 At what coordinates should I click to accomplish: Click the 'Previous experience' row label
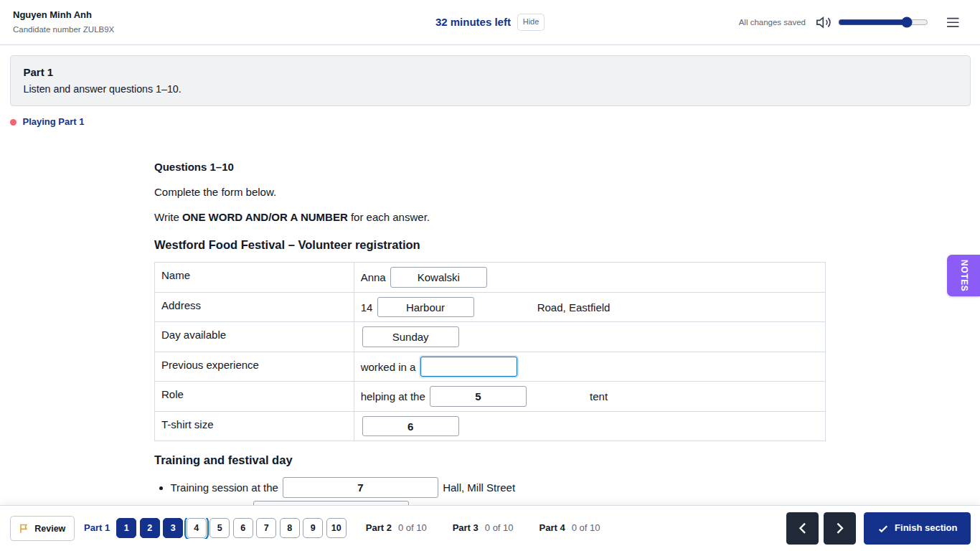(210, 365)
